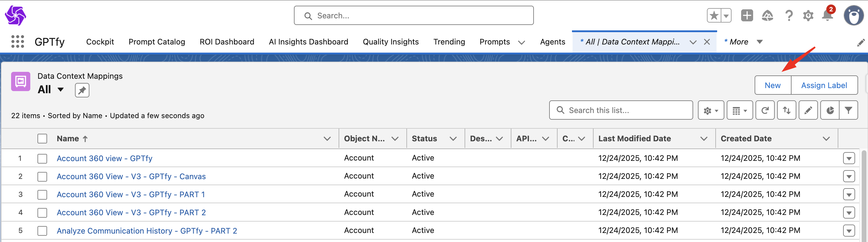
Task: Select the Account 360 view - GPTfy checkbox
Action: (x=42, y=159)
